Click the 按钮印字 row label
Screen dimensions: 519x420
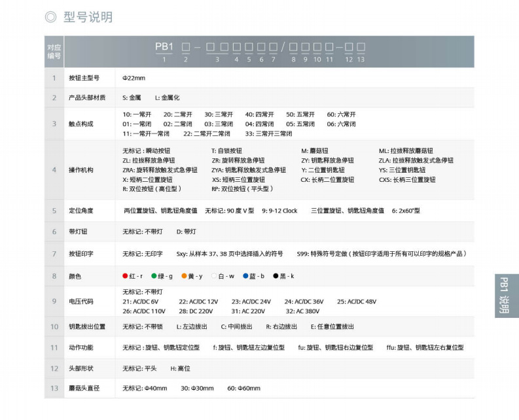click(81, 254)
